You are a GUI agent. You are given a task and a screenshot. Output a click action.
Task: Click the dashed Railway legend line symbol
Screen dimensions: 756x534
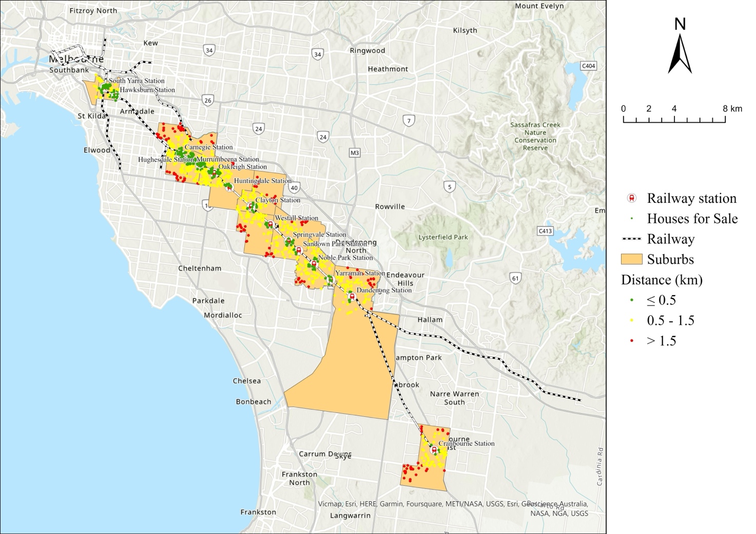pos(631,239)
